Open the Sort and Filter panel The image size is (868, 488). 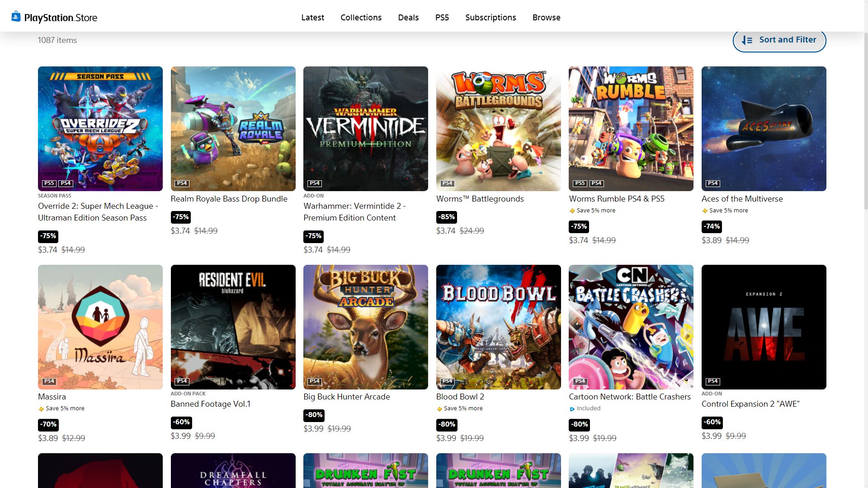(x=779, y=40)
